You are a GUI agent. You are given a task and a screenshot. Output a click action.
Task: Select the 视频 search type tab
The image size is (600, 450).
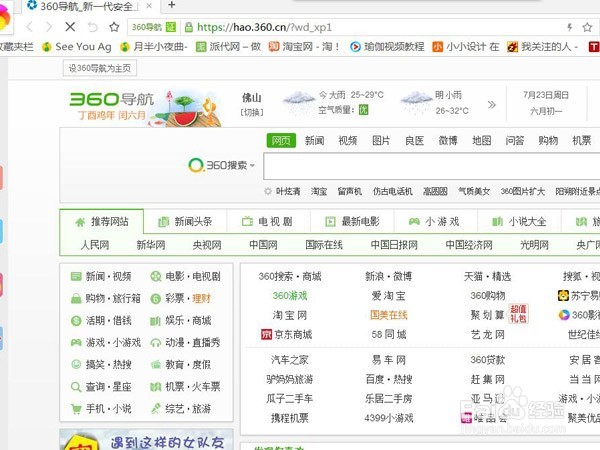coord(348,140)
